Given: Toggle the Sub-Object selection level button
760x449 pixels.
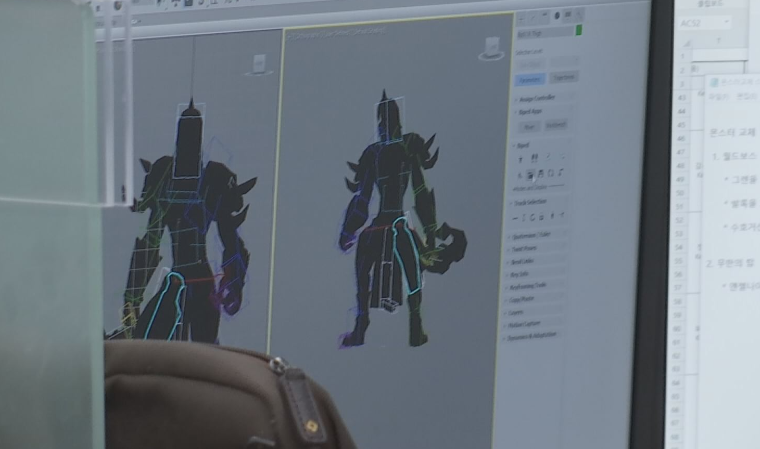Looking at the screenshot, I should click(x=531, y=64).
